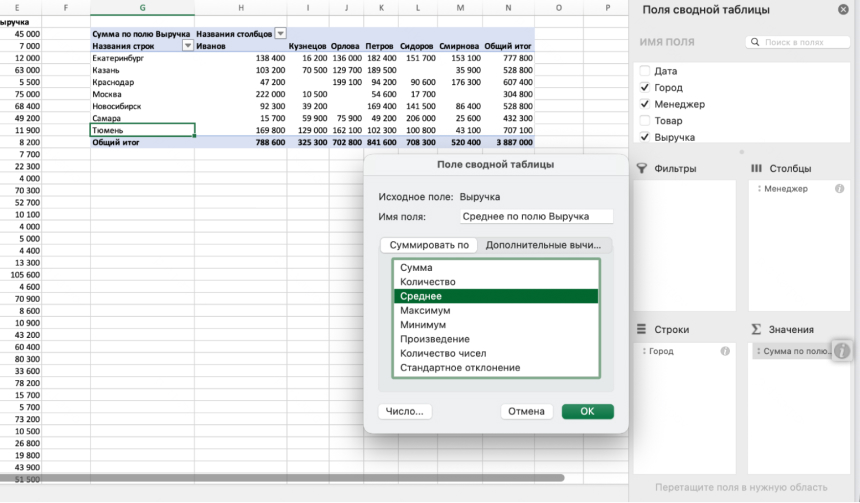The width and height of the screenshot is (860, 503).
Task: Check the Товар field checkbox
Action: (x=644, y=120)
